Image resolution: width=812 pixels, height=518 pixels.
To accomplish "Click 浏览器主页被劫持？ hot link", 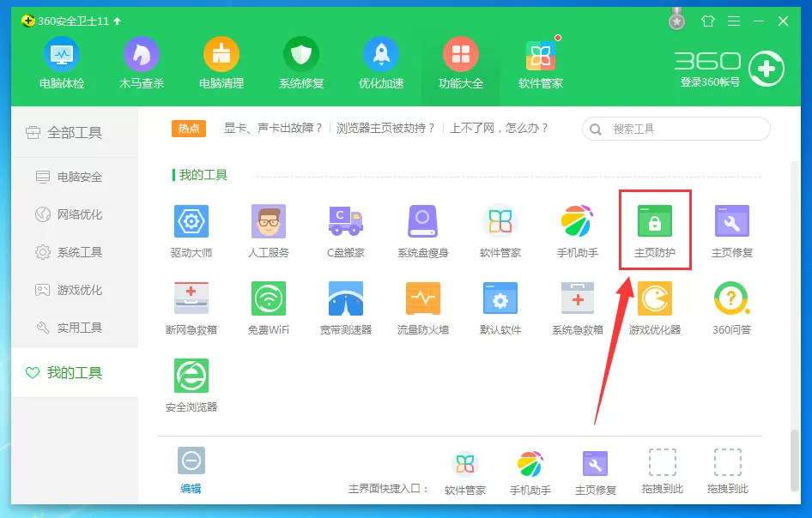I will [385, 128].
